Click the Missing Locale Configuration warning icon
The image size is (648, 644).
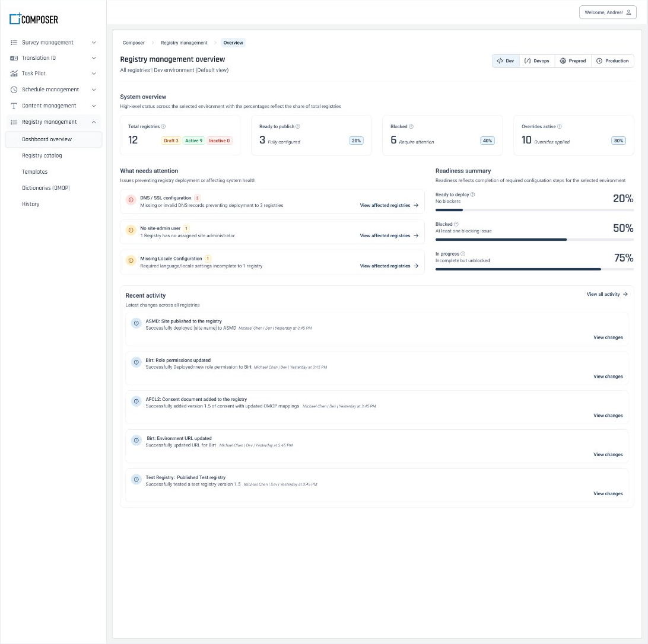(131, 261)
